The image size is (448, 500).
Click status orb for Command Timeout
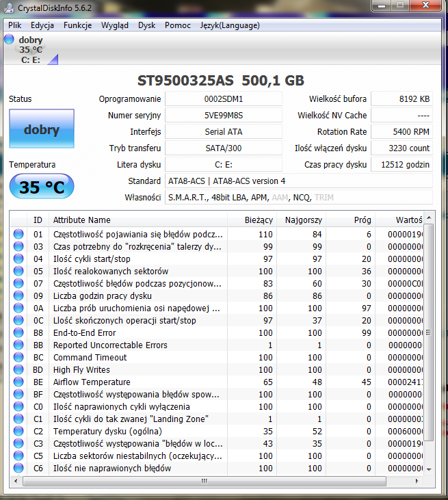click(18, 357)
